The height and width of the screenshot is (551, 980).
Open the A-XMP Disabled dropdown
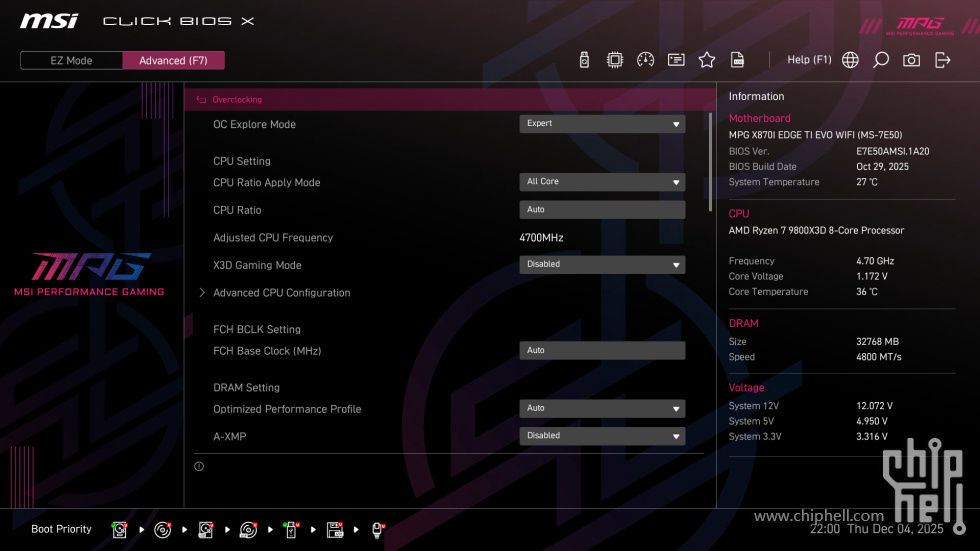pyautogui.click(x=602, y=436)
